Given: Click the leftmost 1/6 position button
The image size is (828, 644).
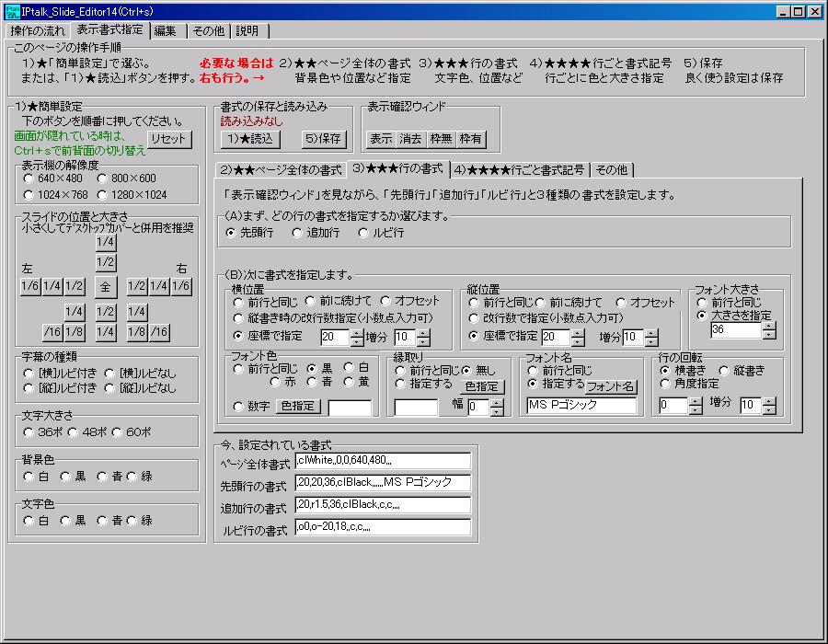Looking at the screenshot, I should point(30,287).
